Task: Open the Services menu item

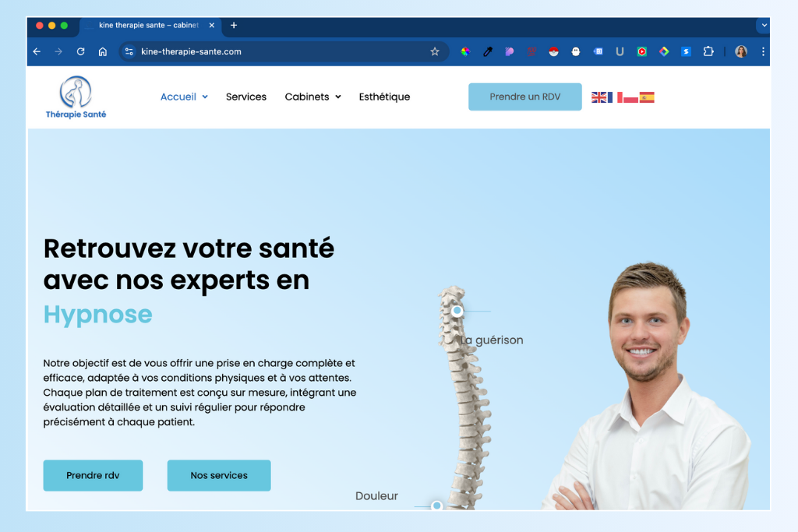Action: [245, 97]
